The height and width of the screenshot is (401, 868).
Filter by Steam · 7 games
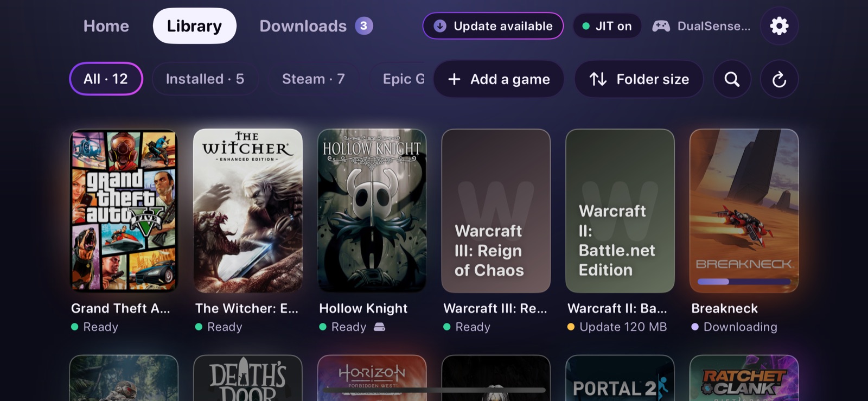(314, 79)
